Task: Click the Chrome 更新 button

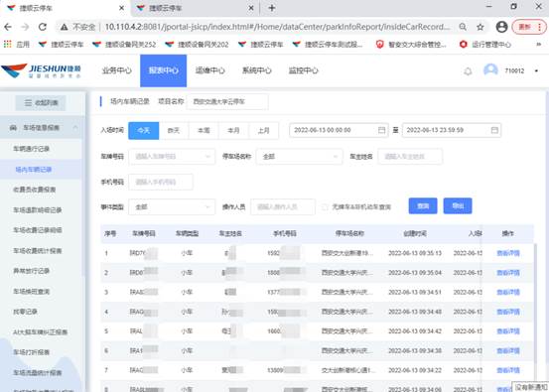Action: (x=529, y=27)
